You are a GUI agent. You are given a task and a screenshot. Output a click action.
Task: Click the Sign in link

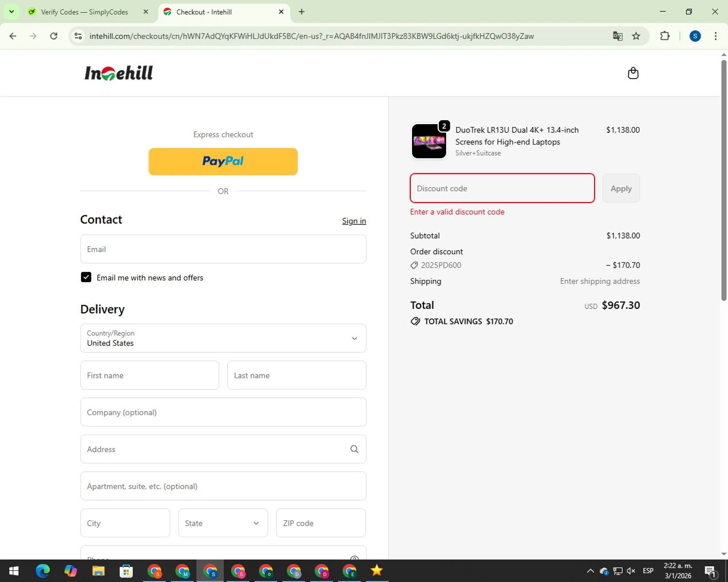[354, 221]
